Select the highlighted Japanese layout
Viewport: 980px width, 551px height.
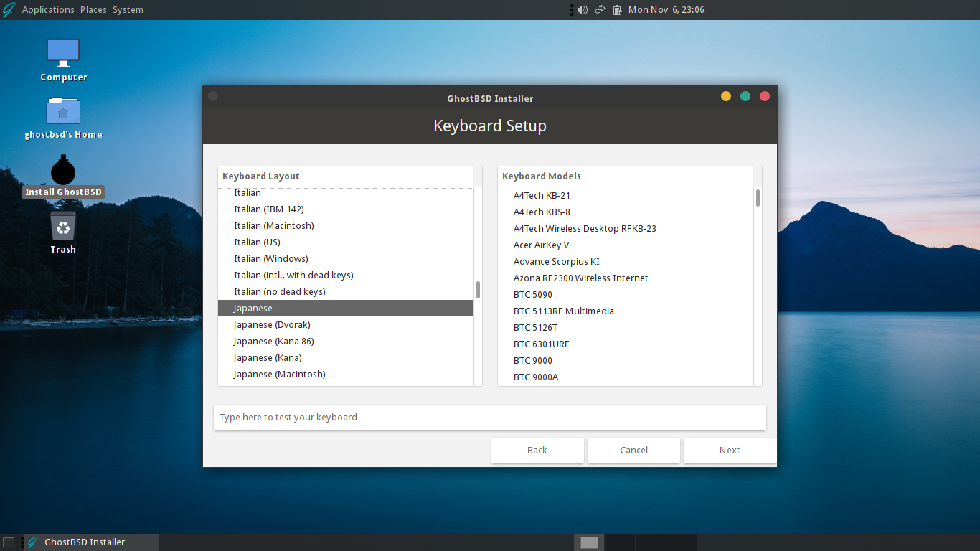click(x=346, y=309)
